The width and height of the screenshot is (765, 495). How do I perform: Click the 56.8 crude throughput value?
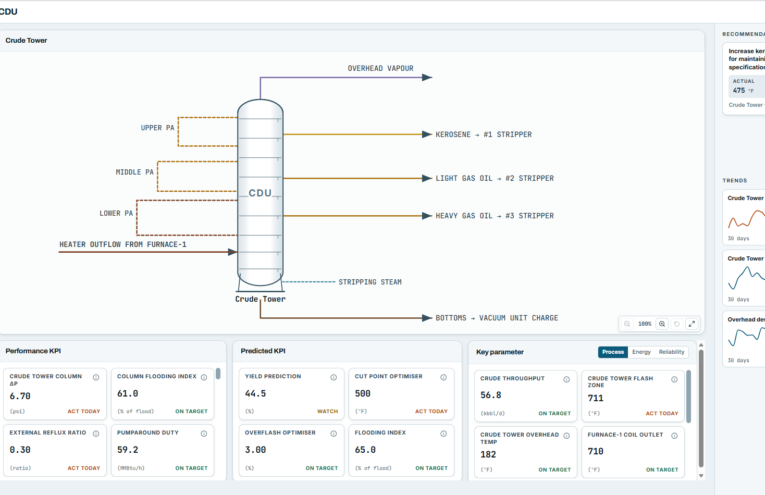491,395
